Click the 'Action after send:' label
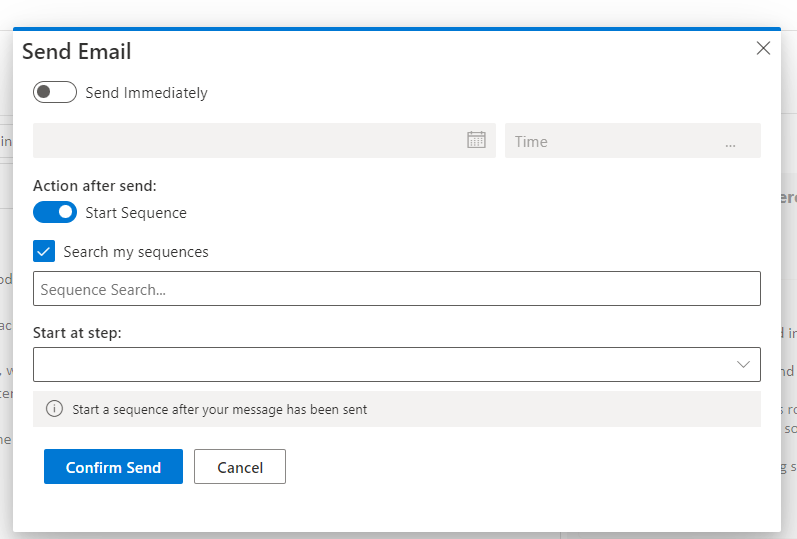The height and width of the screenshot is (539, 797). [x=95, y=186]
